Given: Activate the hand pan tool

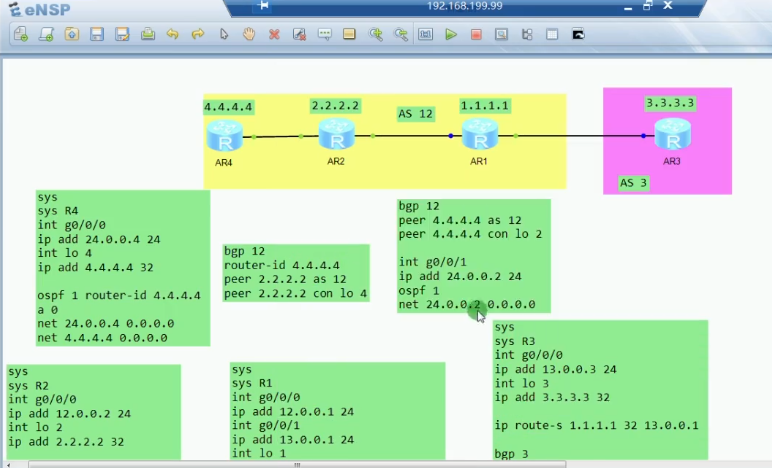Looking at the screenshot, I should [249, 34].
